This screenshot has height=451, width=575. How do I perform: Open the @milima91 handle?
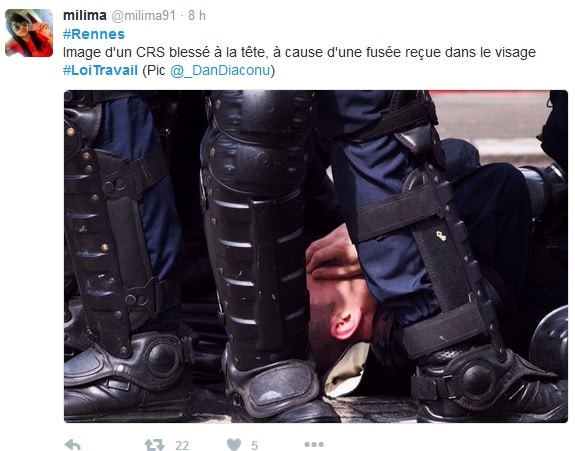143,15
